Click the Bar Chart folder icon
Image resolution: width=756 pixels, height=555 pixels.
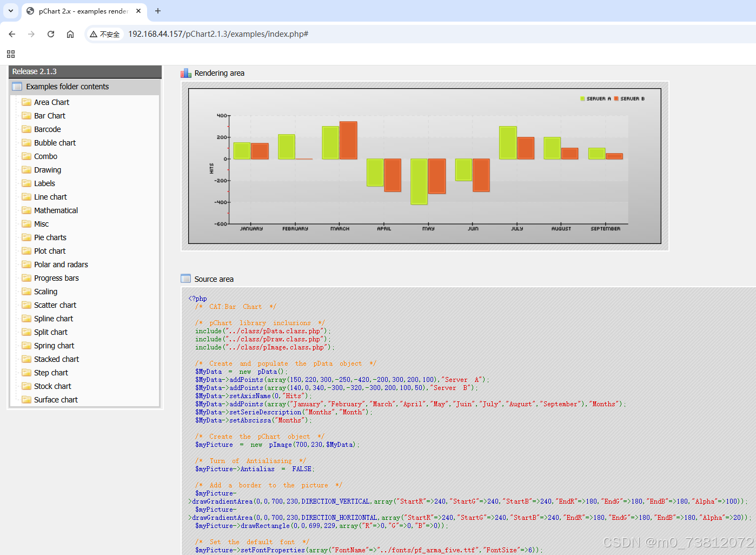pos(26,116)
